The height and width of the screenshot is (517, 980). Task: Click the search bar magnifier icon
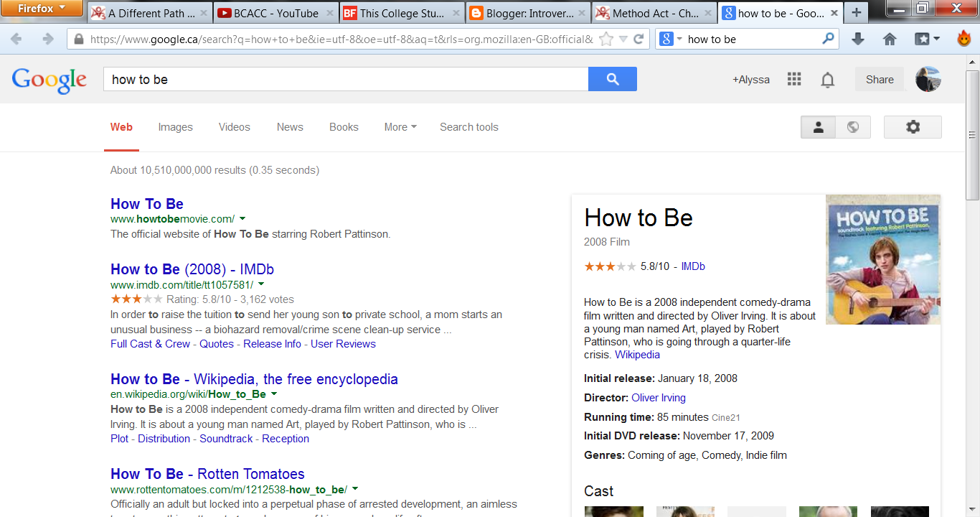(829, 39)
